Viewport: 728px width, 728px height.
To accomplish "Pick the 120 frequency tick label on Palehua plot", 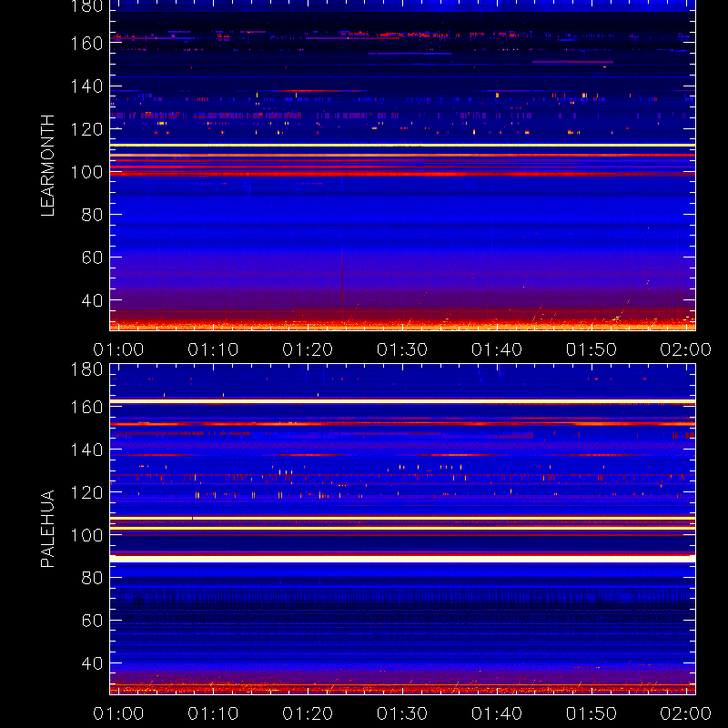I will point(86,492).
